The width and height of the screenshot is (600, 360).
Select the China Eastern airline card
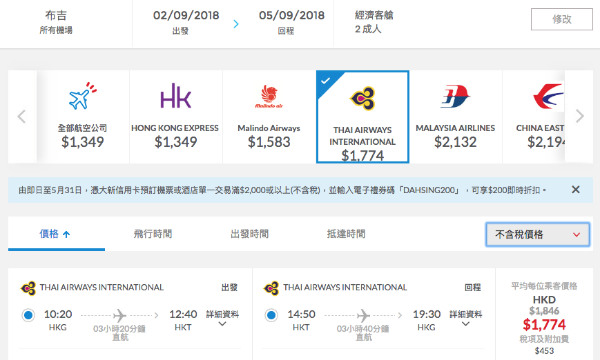534,117
